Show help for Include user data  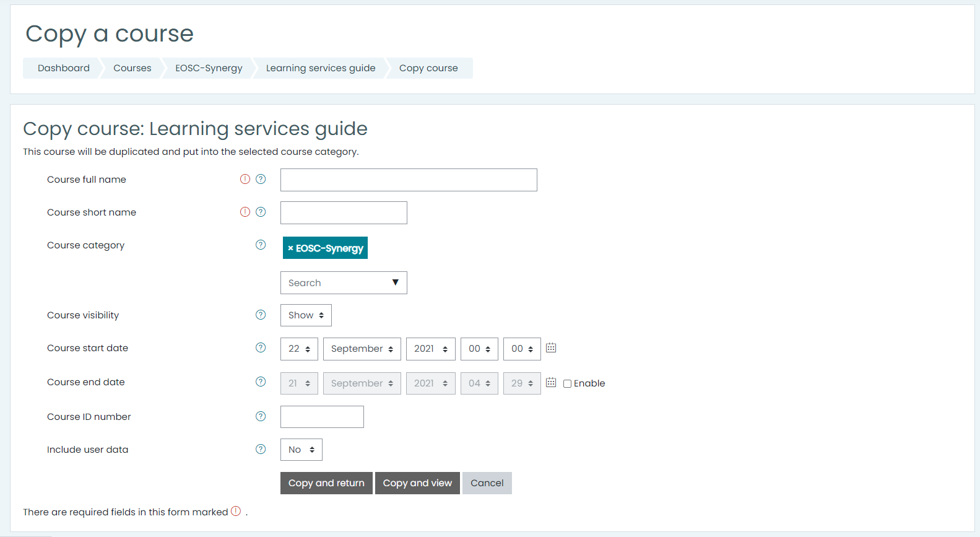click(x=261, y=449)
